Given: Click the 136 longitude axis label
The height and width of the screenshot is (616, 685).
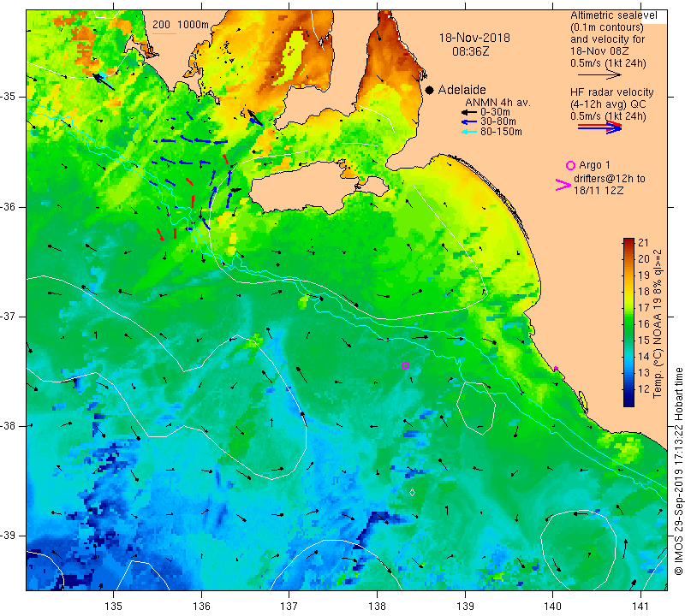Looking at the screenshot, I should tap(201, 607).
